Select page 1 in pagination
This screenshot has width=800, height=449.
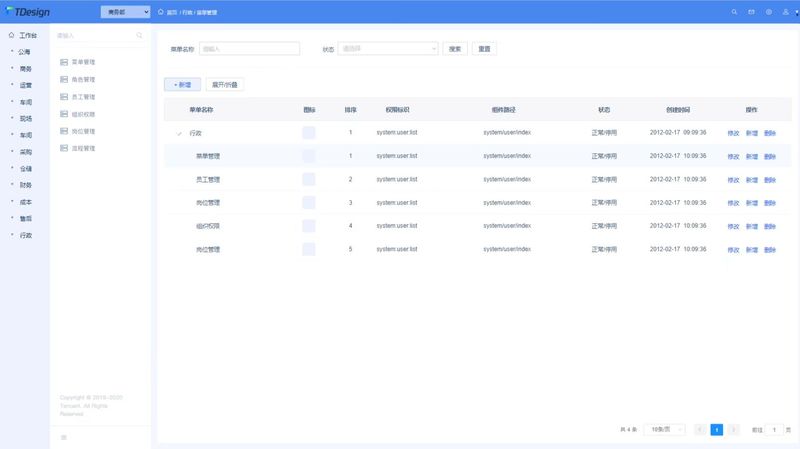(x=716, y=430)
